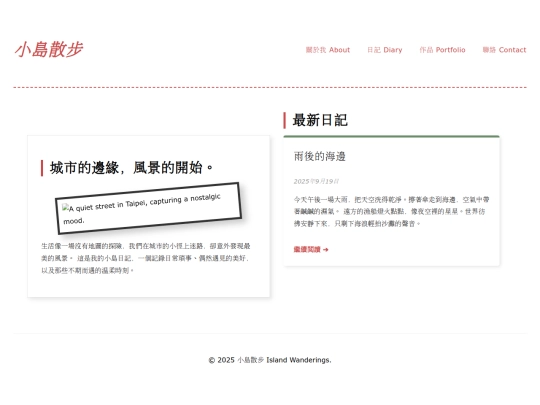
Task: Open the 作品 Portfolio nav link
Action: (442, 50)
